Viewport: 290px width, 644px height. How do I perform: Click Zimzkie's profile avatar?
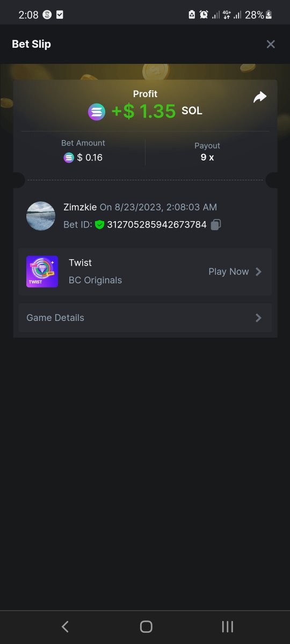coord(41,216)
